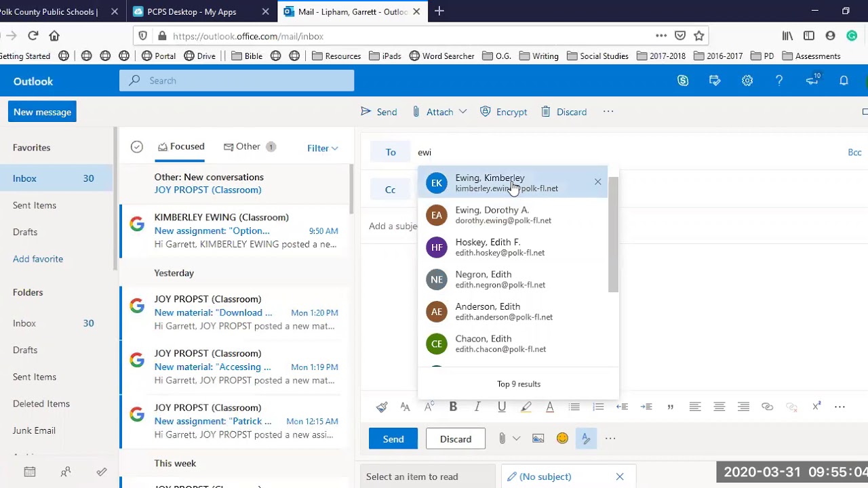Image resolution: width=868 pixels, height=488 pixels.
Task: Toggle bold formatting
Action: tap(453, 407)
